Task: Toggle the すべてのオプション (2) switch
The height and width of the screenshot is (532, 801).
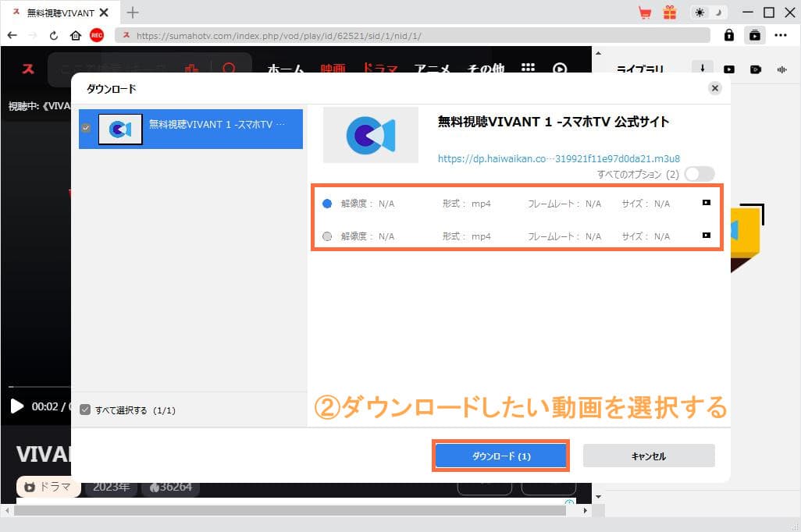Action: (700, 174)
